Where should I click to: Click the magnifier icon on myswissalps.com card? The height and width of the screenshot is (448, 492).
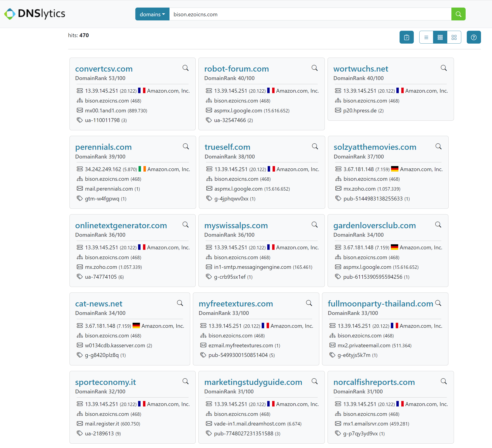tap(314, 225)
